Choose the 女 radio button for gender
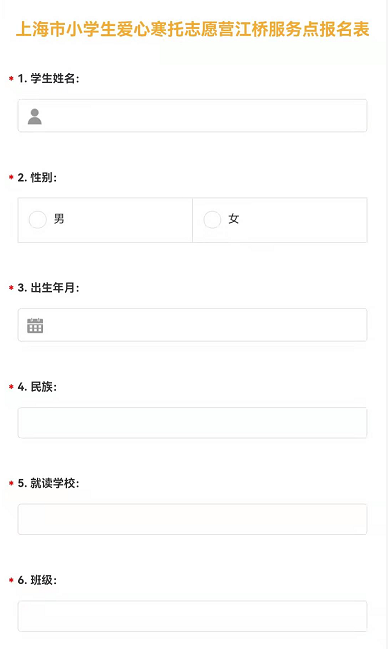Viewport: 388px width, 649px height. 212,219
